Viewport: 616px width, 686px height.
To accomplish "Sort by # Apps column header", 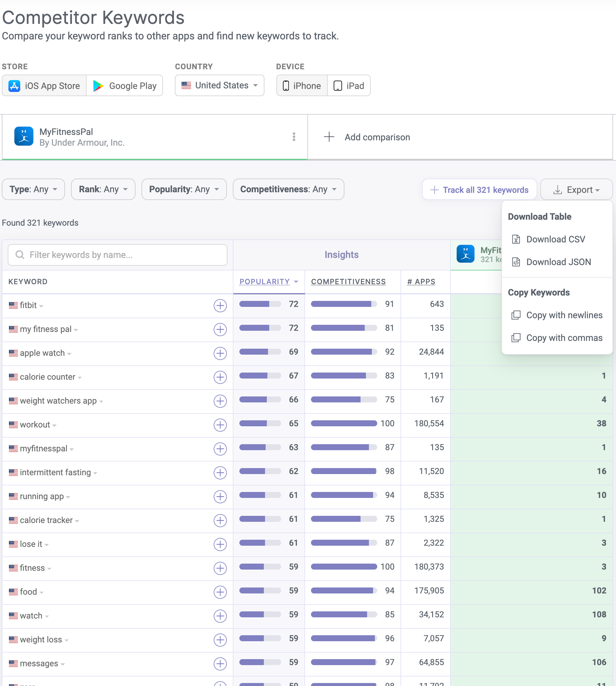I will [421, 282].
